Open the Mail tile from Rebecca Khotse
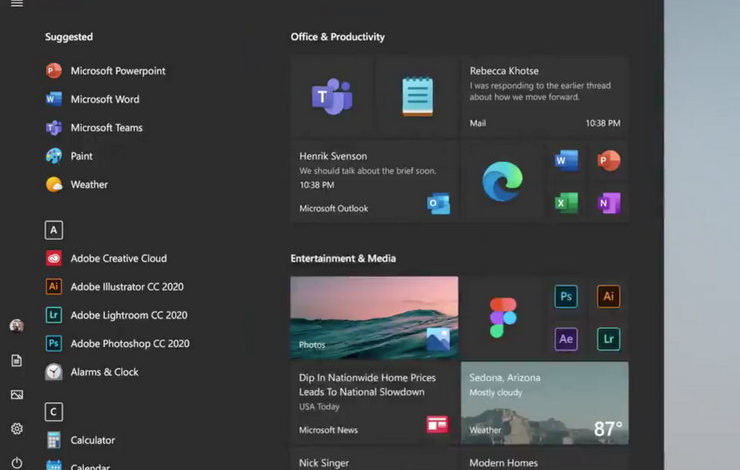Image resolution: width=740 pixels, height=470 pixels. pos(545,97)
